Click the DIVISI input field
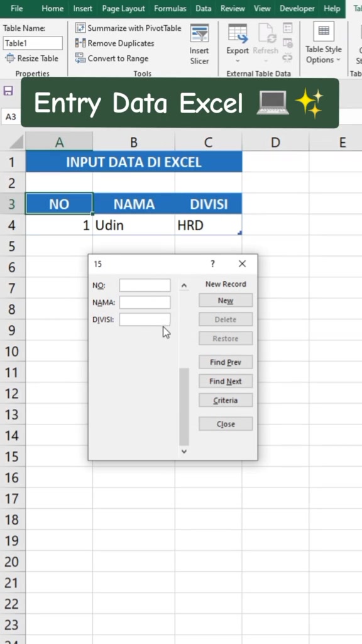The image size is (362, 644). [x=145, y=319]
